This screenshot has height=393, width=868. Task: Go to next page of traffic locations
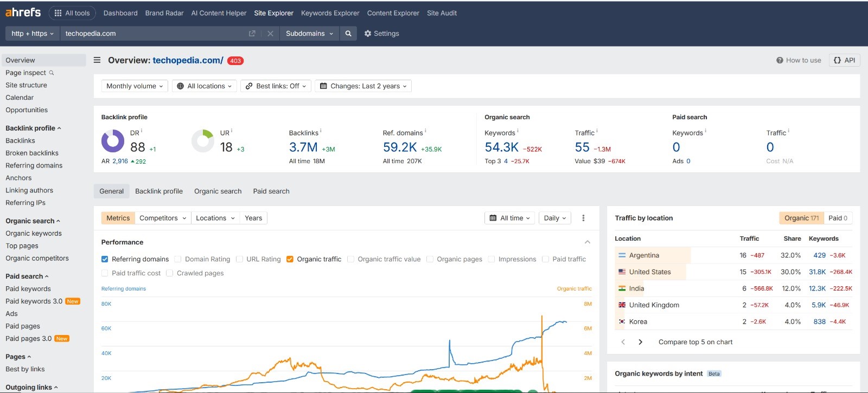(641, 342)
